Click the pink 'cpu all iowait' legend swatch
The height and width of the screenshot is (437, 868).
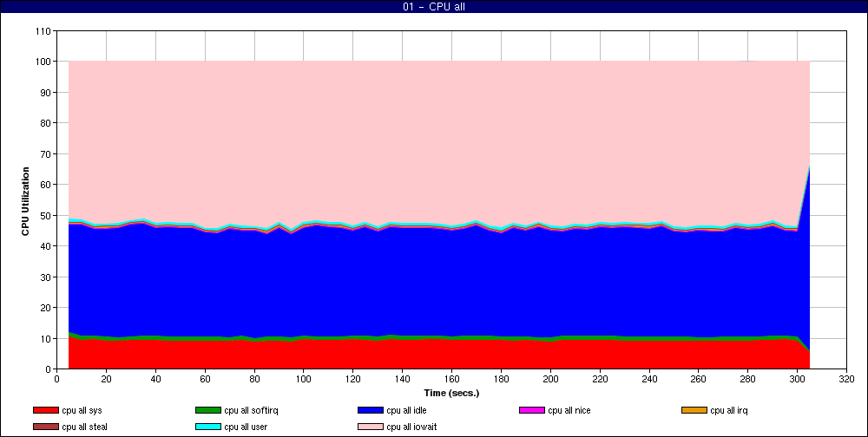(x=371, y=427)
